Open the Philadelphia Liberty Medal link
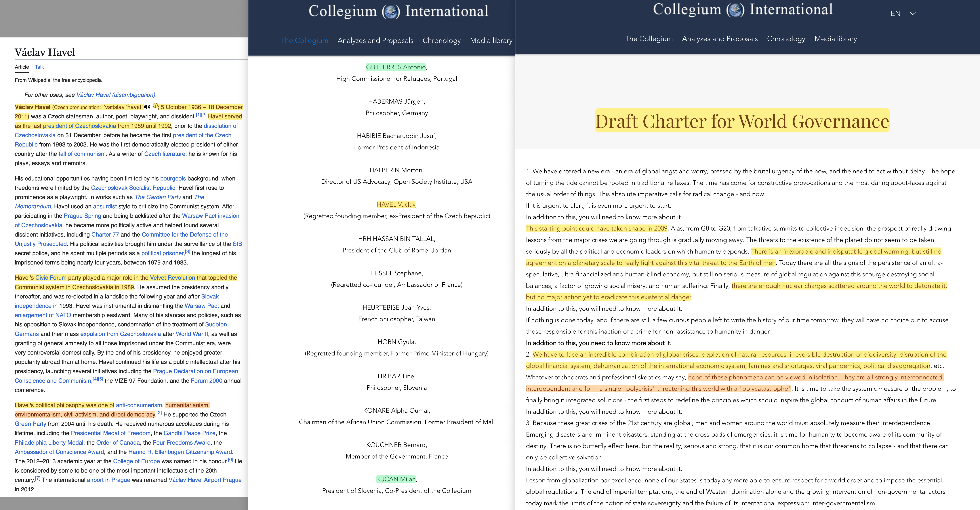This screenshot has height=510, width=980. click(49, 443)
